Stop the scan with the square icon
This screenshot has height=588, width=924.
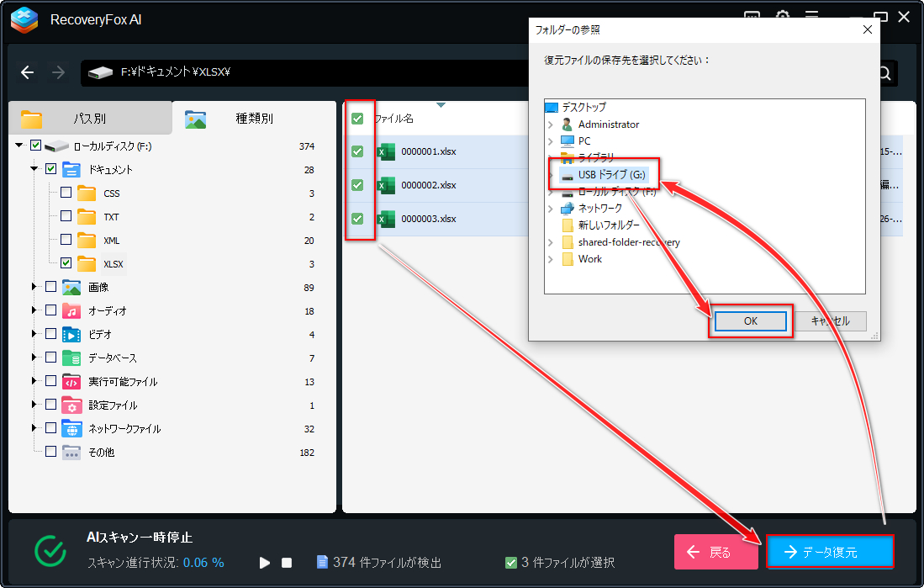(x=287, y=562)
